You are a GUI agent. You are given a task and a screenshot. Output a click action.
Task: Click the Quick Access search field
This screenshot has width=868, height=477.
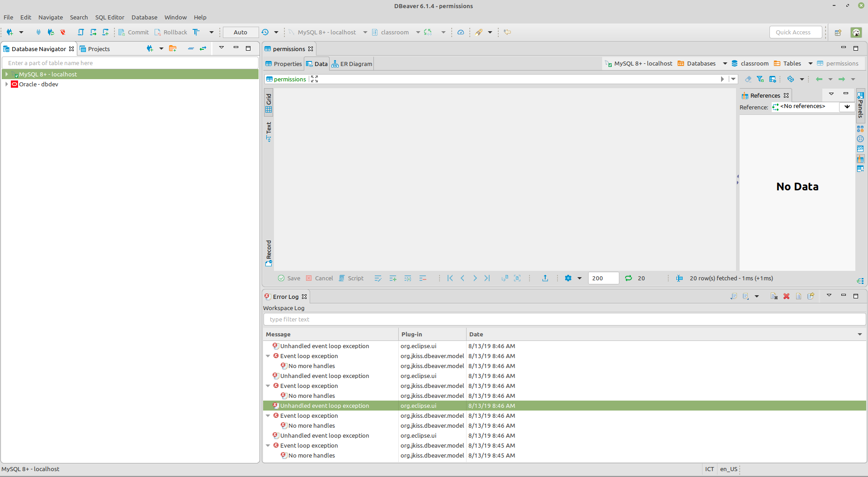[x=796, y=32]
